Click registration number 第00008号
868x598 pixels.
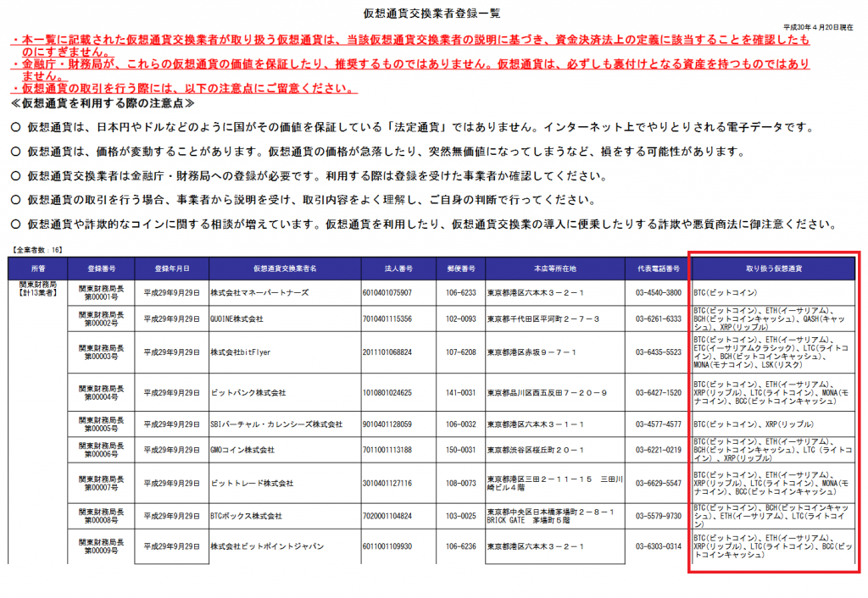102,521
